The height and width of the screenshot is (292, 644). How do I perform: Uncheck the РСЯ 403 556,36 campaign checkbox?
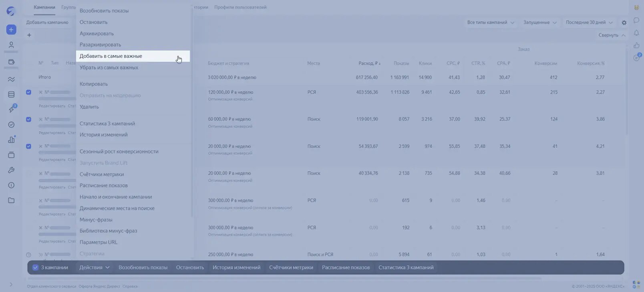[28, 92]
